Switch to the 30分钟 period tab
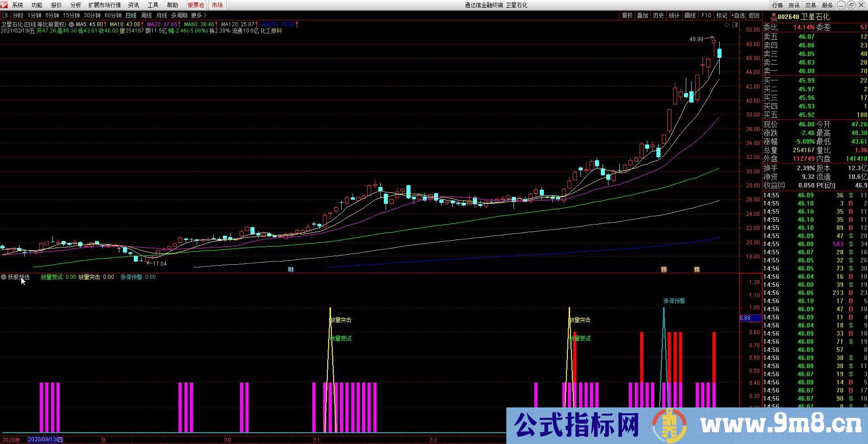The image size is (868, 444). (92, 15)
